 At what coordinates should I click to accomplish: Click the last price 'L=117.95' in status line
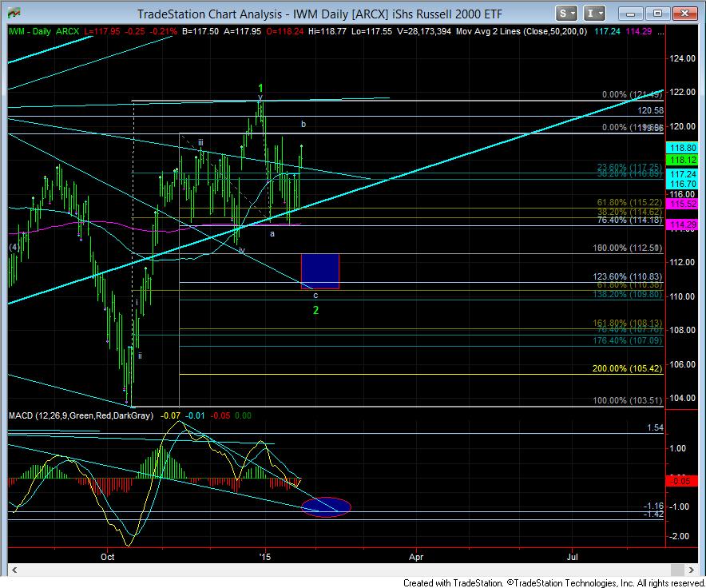pos(101,31)
